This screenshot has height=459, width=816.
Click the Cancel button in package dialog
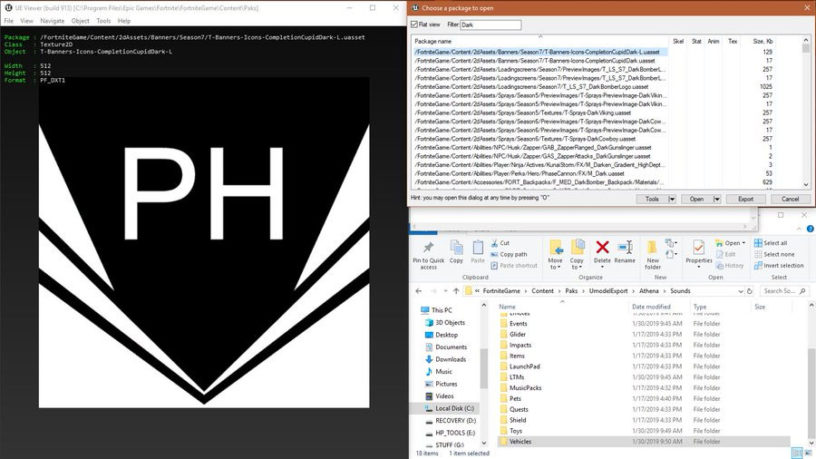point(789,199)
